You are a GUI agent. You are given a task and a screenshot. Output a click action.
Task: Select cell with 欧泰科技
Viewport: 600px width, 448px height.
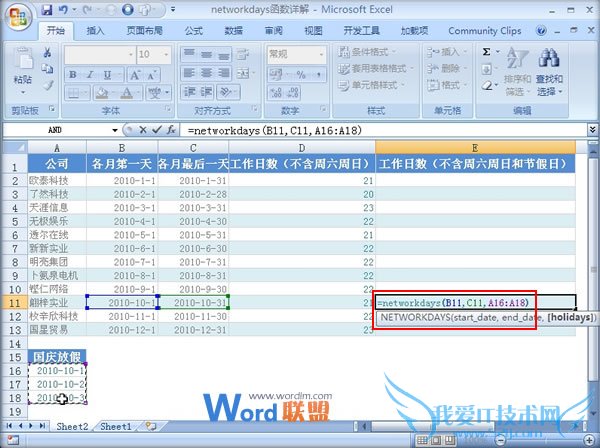point(57,180)
